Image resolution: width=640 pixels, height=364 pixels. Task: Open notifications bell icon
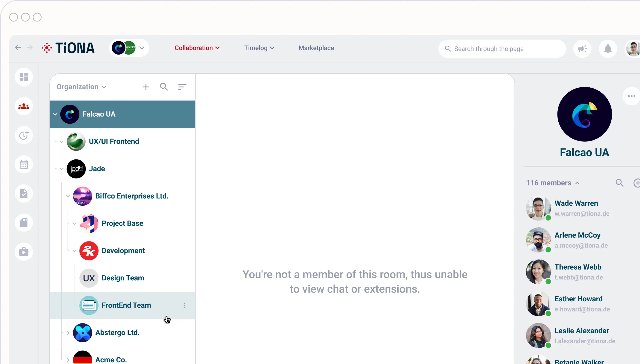pos(608,49)
